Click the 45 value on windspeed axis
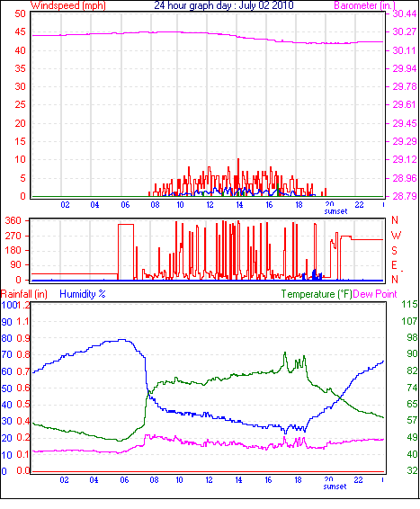 click(x=20, y=31)
